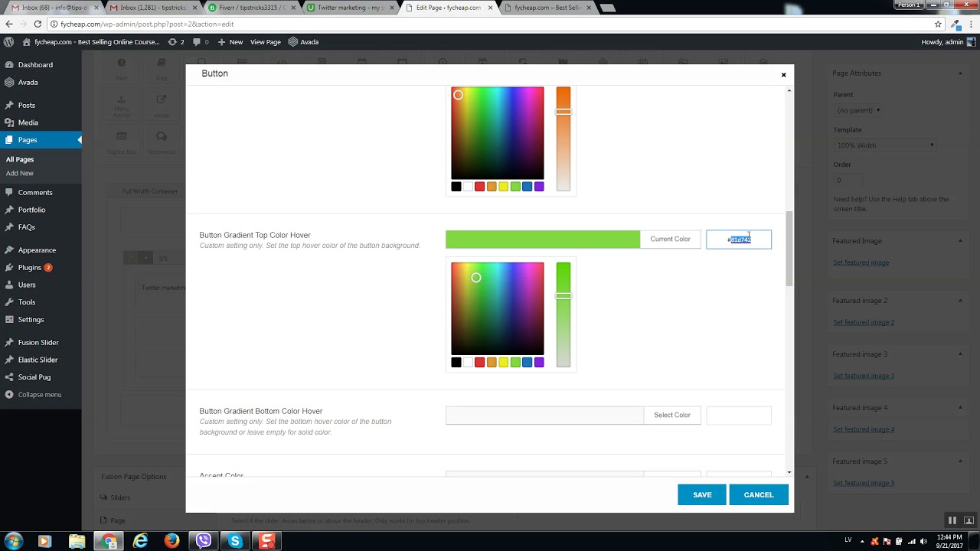This screenshot has height=551, width=980.
Task: Open Dashboard in the WordPress sidebar
Action: [35, 65]
